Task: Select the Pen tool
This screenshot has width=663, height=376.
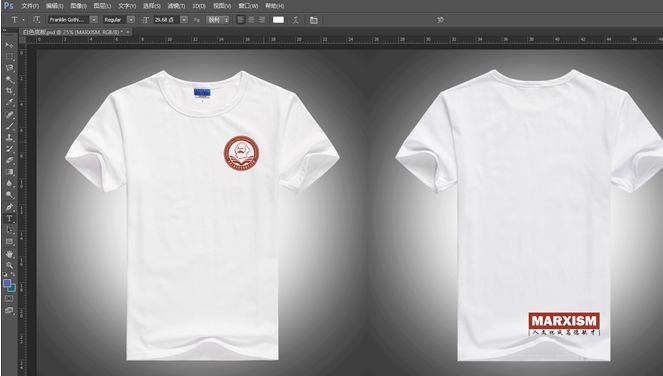Action: (x=9, y=207)
